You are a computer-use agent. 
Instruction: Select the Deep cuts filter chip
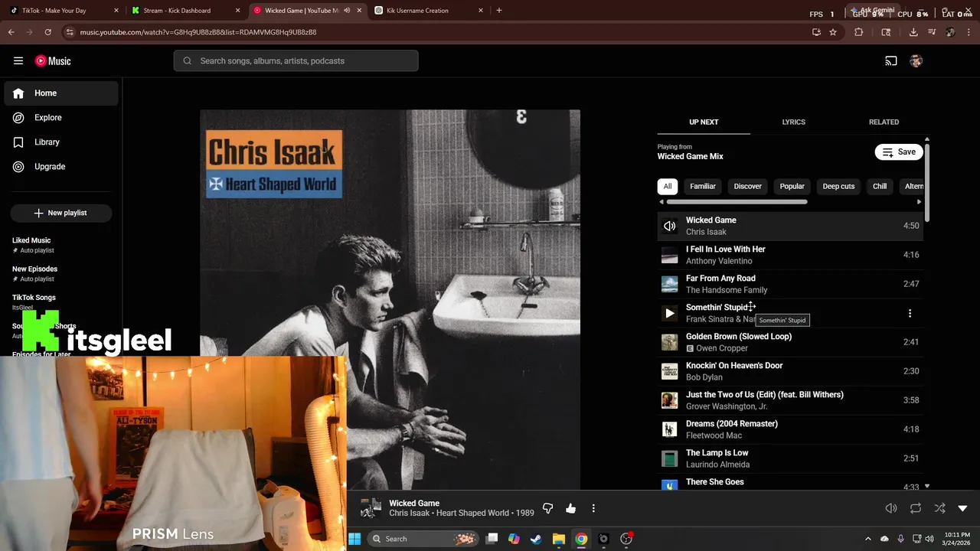tap(838, 186)
